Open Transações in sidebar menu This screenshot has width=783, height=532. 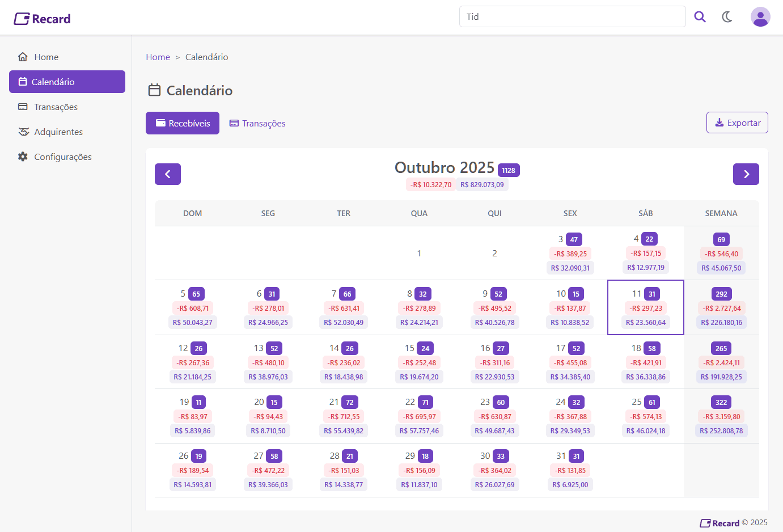pyautogui.click(x=56, y=107)
